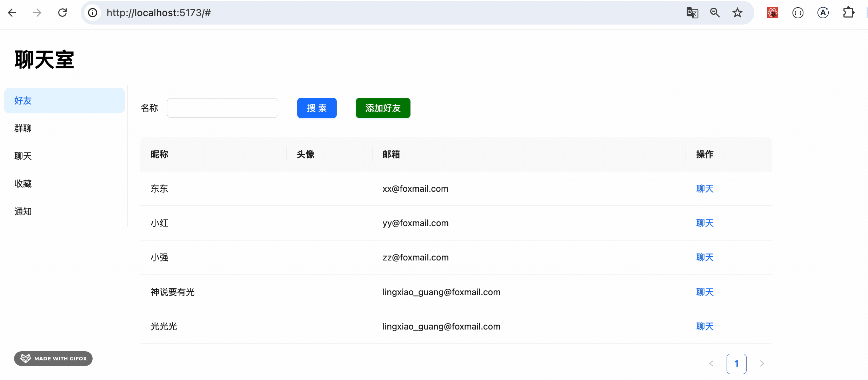Open the site information icon
This screenshot has width=868, height=380.
[93, 13]
